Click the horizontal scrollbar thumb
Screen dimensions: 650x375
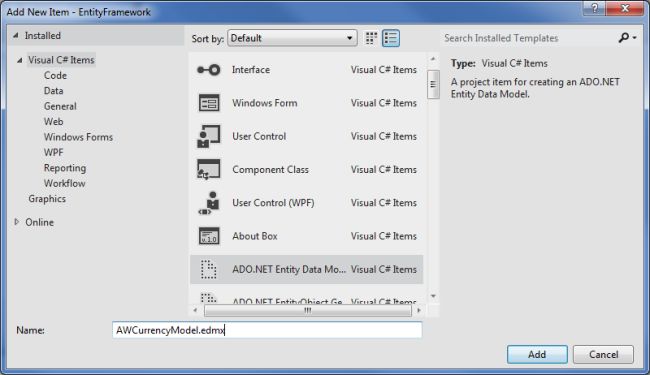(x=308, y=310)
